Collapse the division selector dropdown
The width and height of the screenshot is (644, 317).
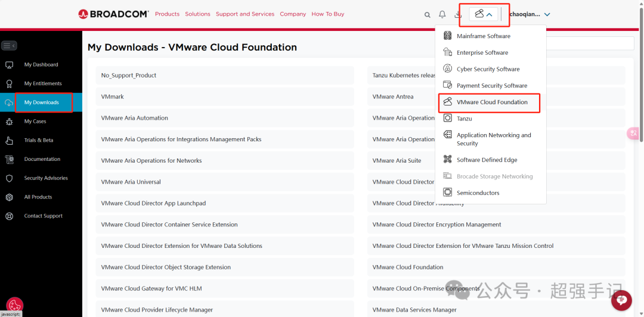click(484, 14)
